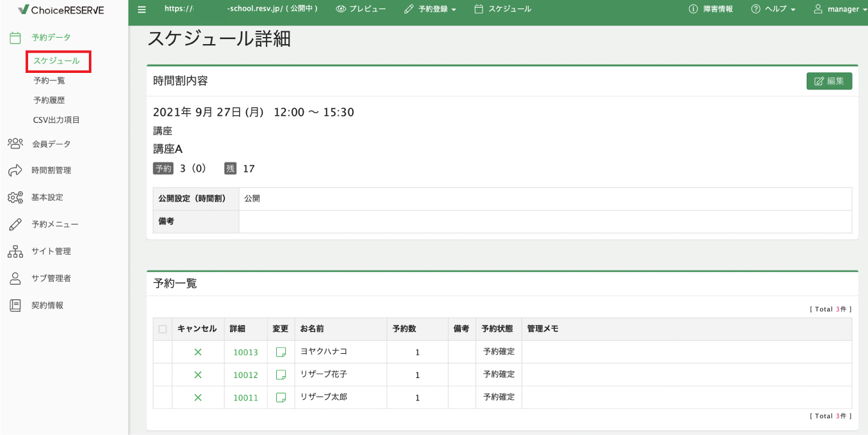Screen dimensions: 868x435
Task: Click the 予約 badge beside 3（0）
Action: coord(163,169)
